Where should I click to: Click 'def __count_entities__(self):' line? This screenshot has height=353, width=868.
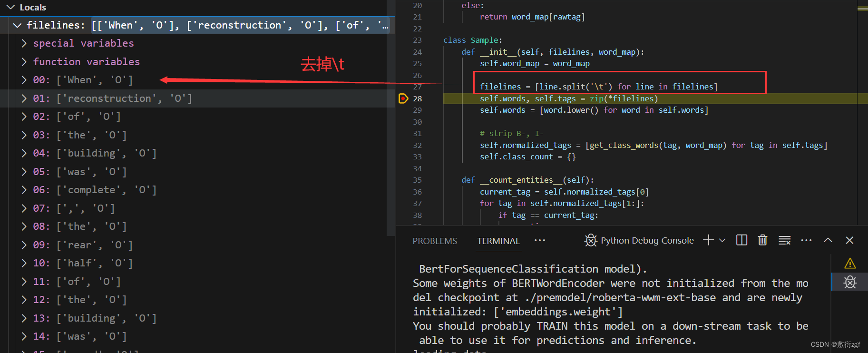(527, 180)
